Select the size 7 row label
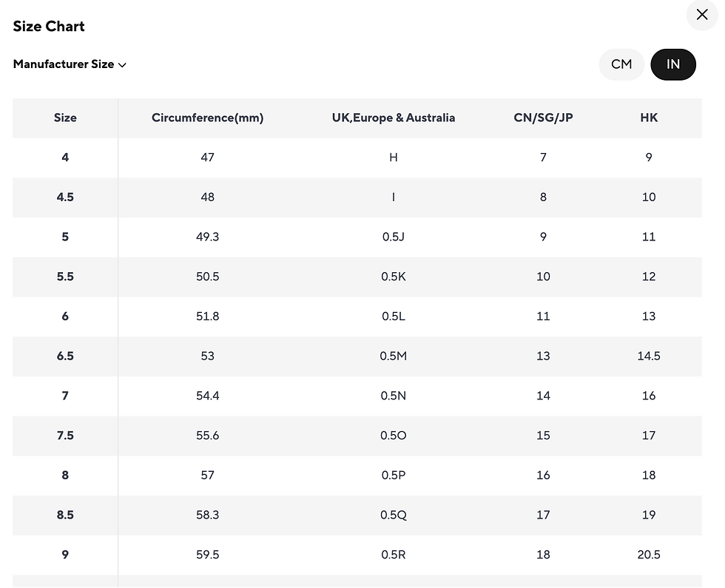Image resolution: width=725 pixels, height=588 pixels. [x=65, y=396]
